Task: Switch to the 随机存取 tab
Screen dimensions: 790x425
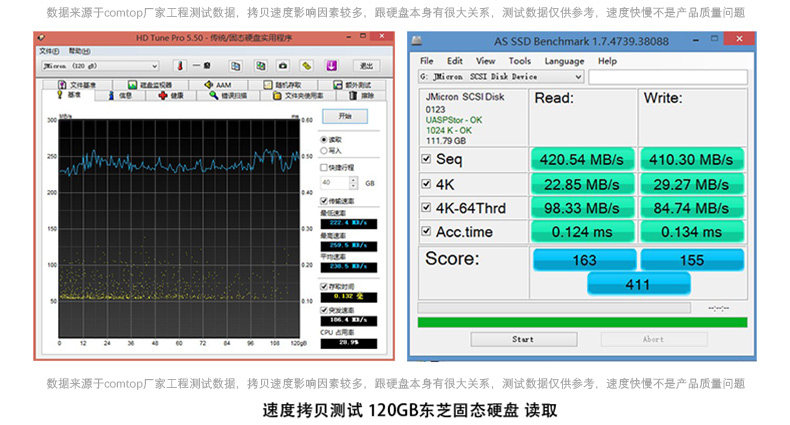Action: coord(283,85)
